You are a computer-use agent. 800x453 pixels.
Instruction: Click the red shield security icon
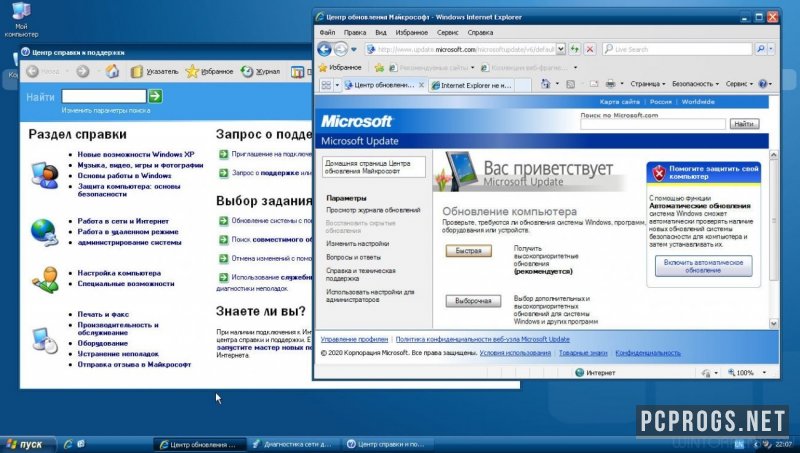coord(659,172)
